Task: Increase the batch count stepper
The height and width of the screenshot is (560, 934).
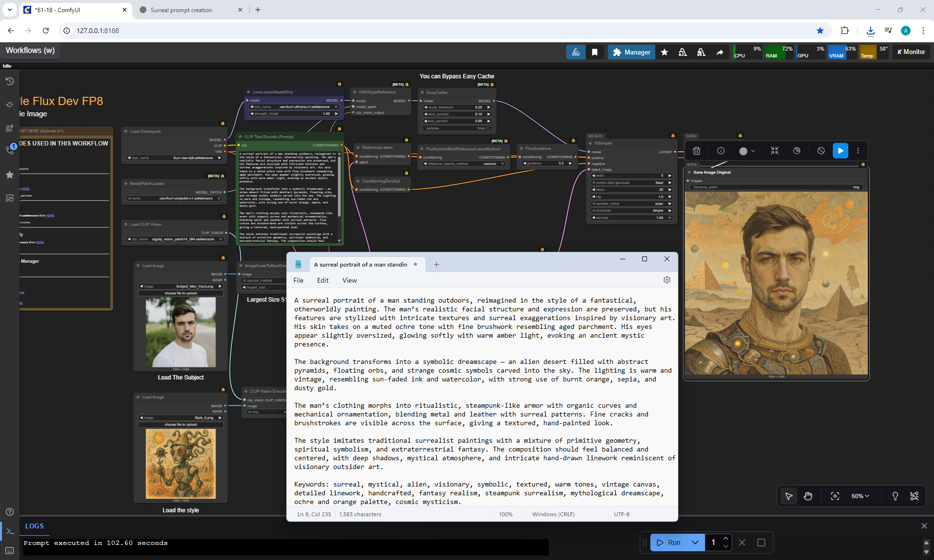Action: tap(725, 538)
